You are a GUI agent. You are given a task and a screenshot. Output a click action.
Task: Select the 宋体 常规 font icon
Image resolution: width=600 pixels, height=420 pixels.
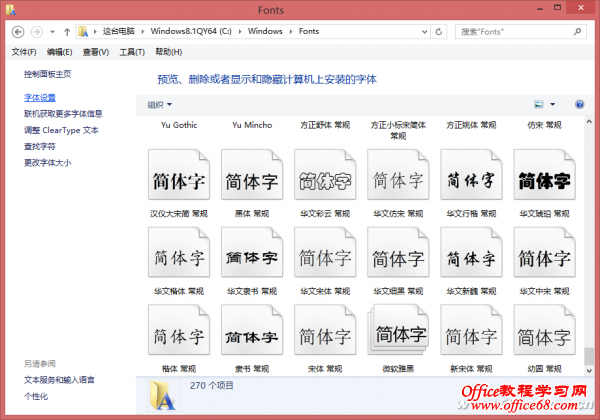tap(325, 330)
